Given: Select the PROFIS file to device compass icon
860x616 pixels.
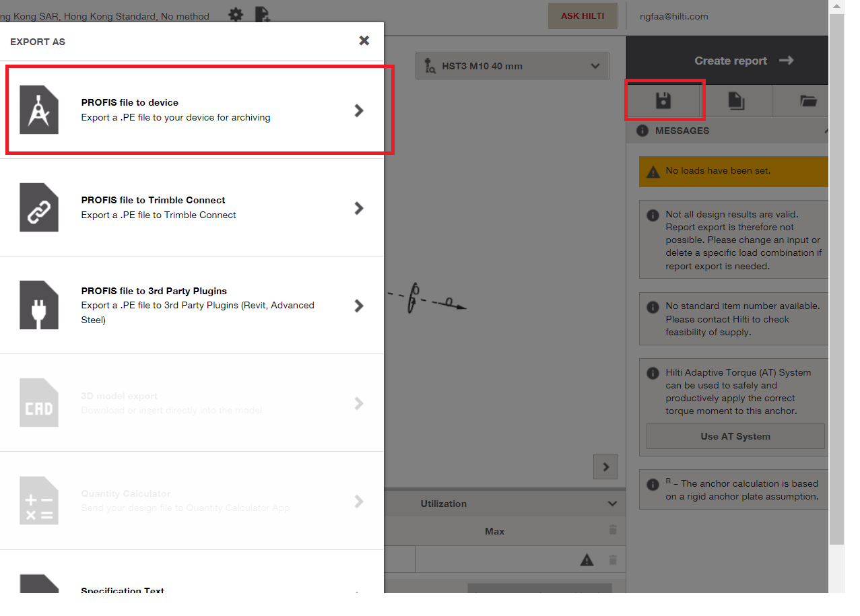Looking at the screenshot, I should tap(38, 110).
